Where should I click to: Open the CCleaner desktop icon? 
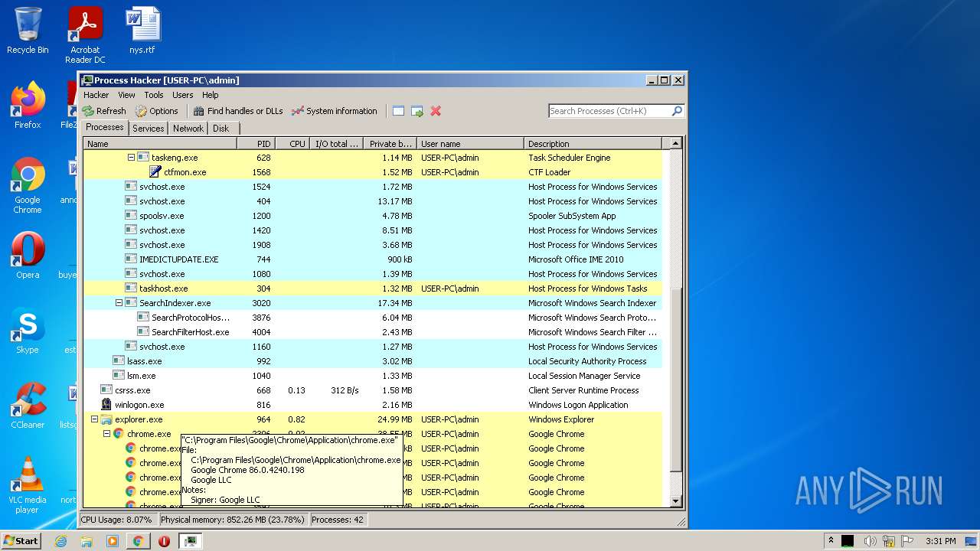28,406
